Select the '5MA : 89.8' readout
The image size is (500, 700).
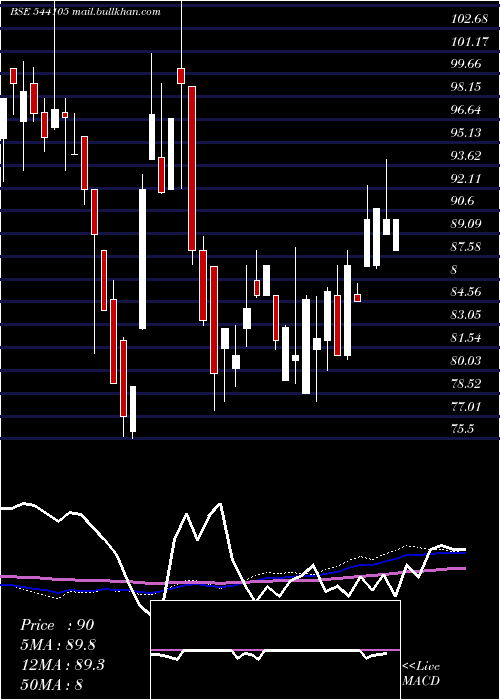pos(58,645)
